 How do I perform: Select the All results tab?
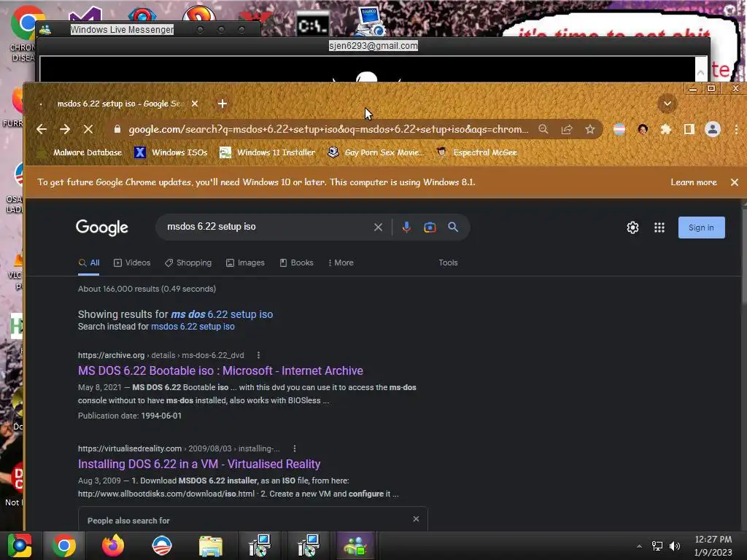tap(89, 262)
